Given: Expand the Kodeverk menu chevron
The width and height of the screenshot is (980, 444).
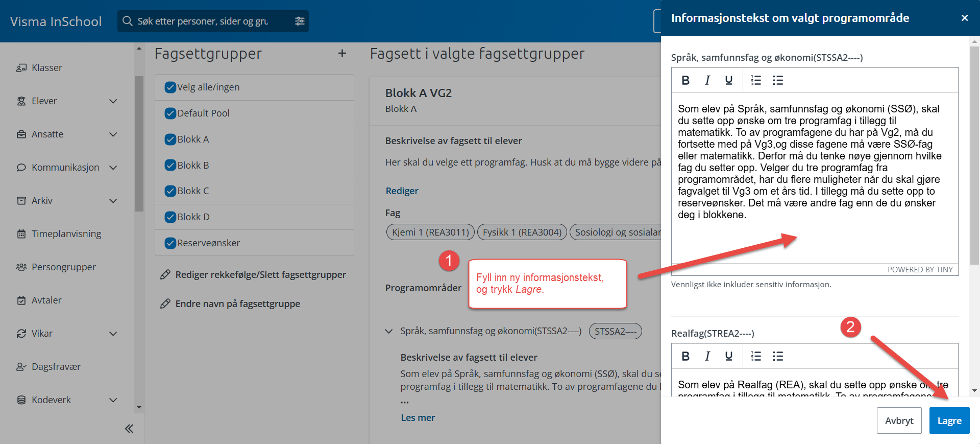Looking at the screenshot, I should tap(113, 400).
